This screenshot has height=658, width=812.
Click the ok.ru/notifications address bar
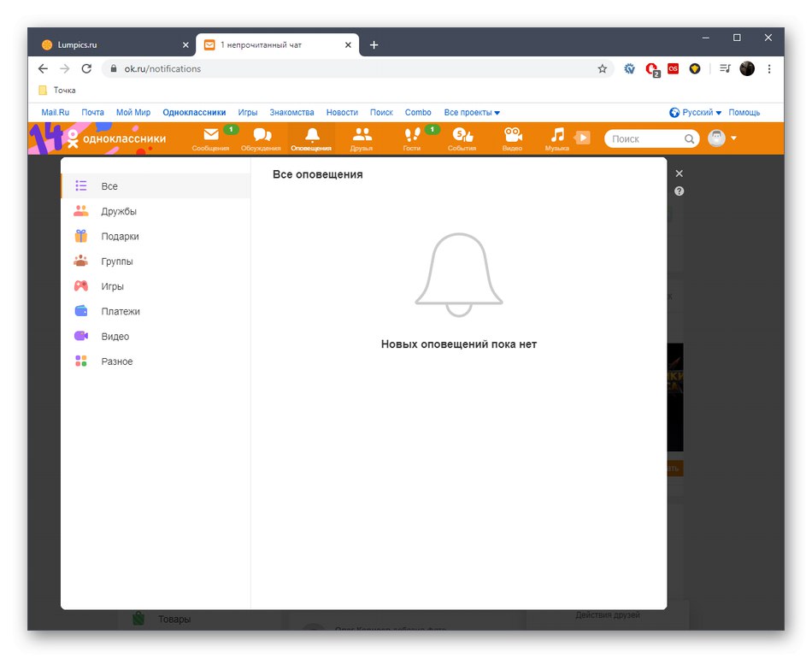[357, 68]
